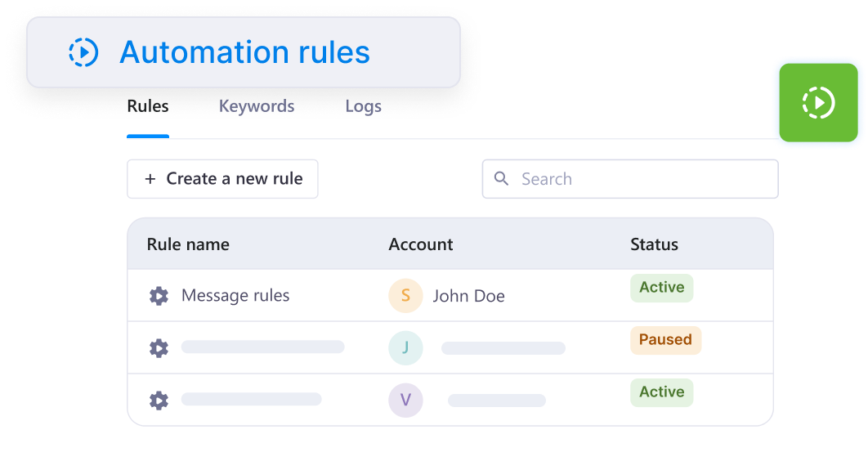The width and height of the screenshot is (868, 470).
Task: Toggle the Paused status badge
Action: click(665, 340)
